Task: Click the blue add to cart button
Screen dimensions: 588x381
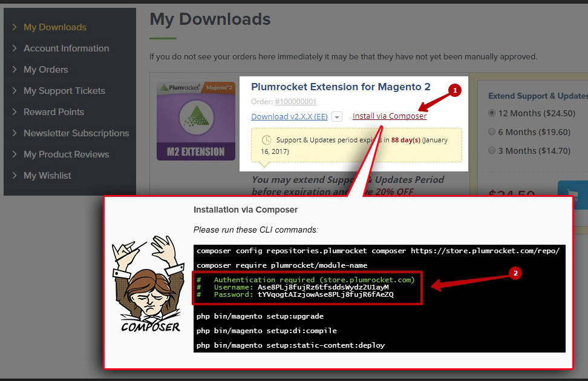Action: pos(573,194)
